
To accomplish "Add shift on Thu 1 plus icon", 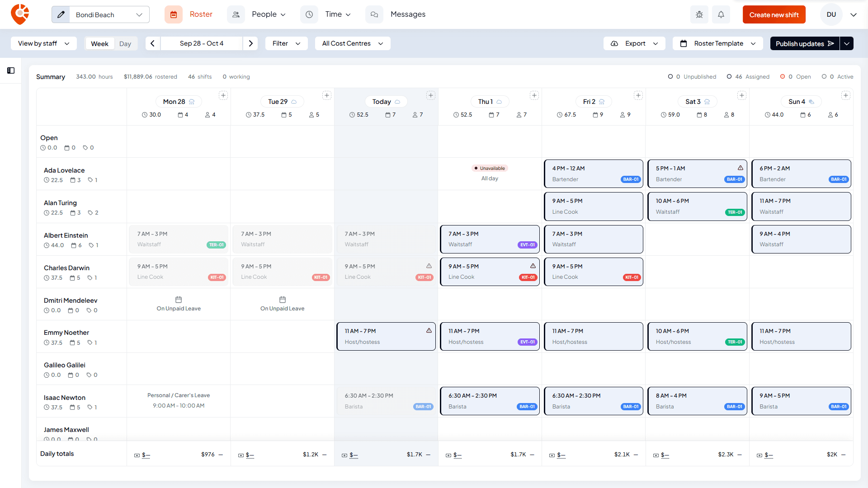I will 534,95.
